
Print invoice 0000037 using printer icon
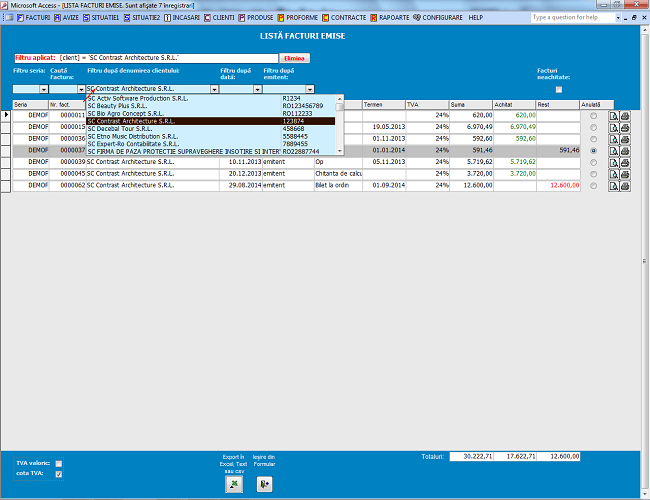click(625, 151)
